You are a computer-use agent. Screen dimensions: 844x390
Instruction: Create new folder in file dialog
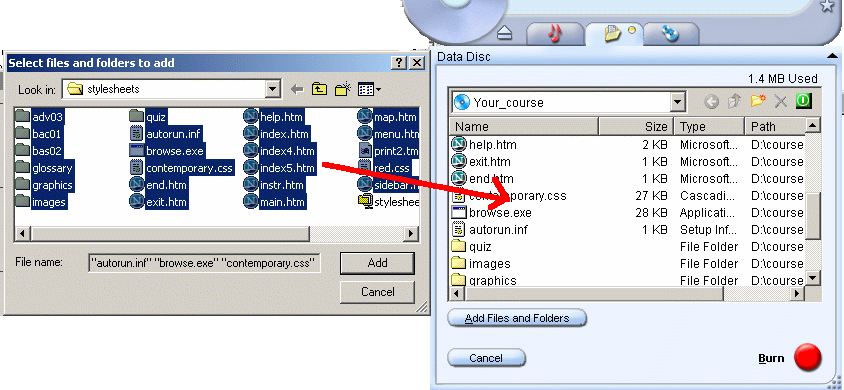click(343, 89)
